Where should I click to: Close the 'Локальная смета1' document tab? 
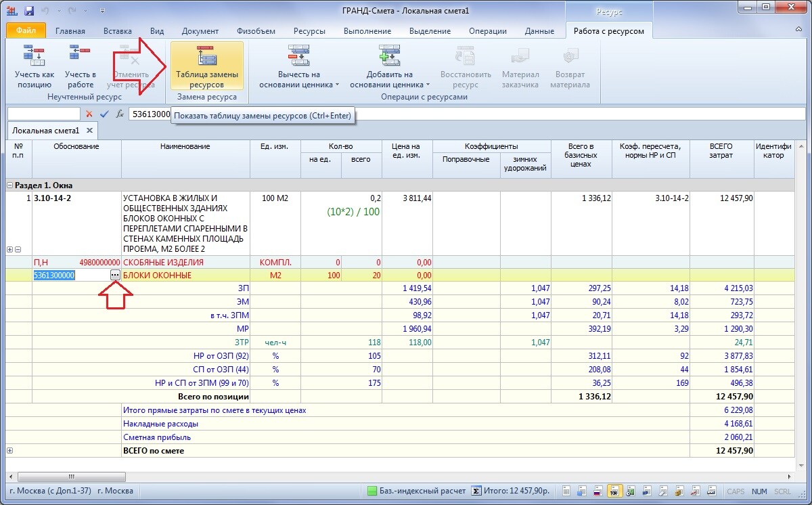click(89, 130)
